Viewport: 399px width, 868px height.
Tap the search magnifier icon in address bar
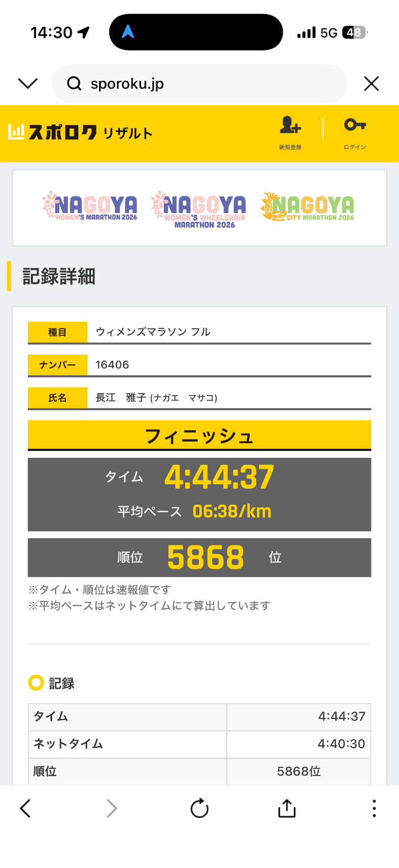click(x=74, y=83)
